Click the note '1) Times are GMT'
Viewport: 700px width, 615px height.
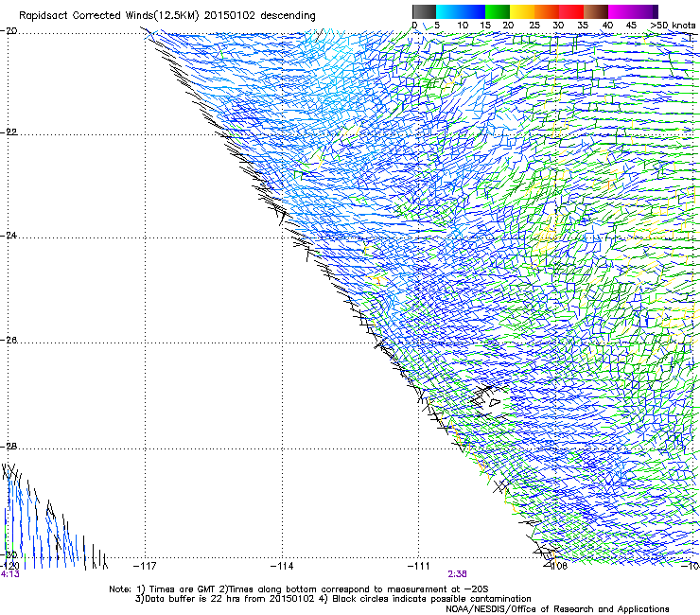click(176, 589)
